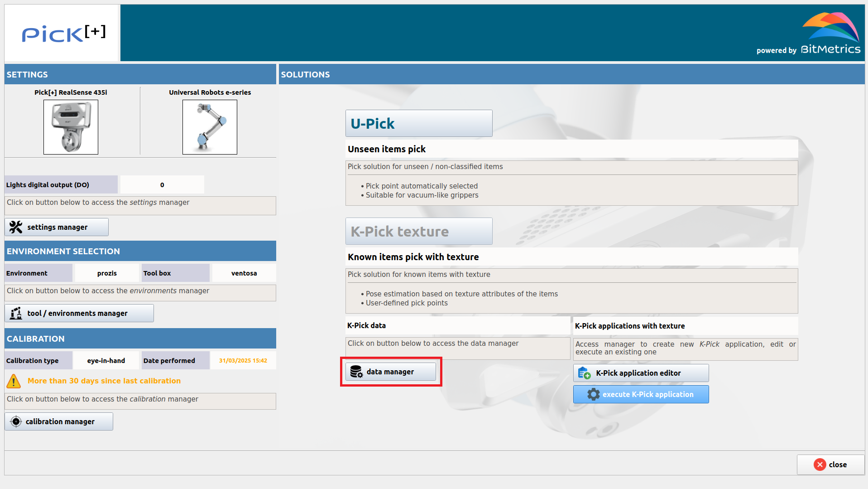The image size is (868, 489).
Task: Click 'Suitable for vacuum-like grippers' bullet
Action: [422, 195]
